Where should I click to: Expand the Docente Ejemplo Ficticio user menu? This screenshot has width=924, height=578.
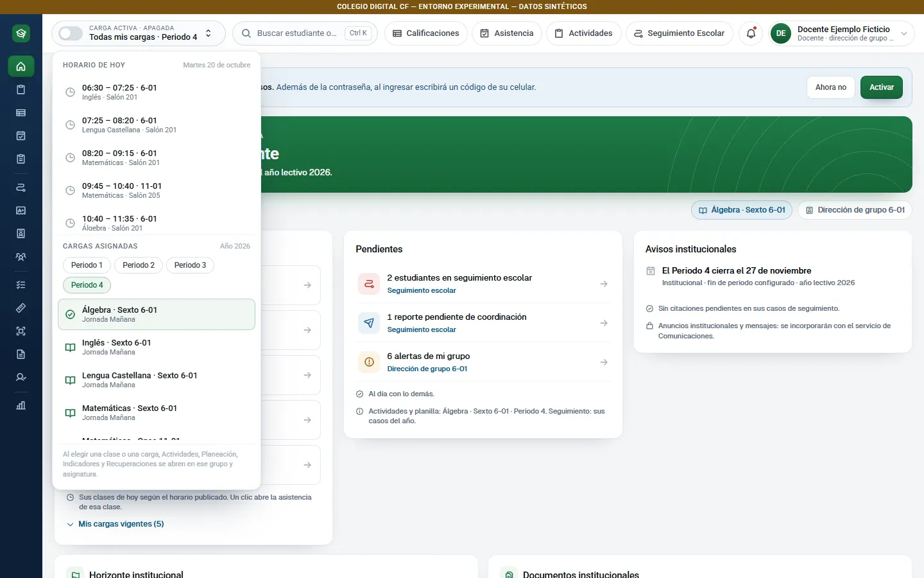tap(841, 33)
